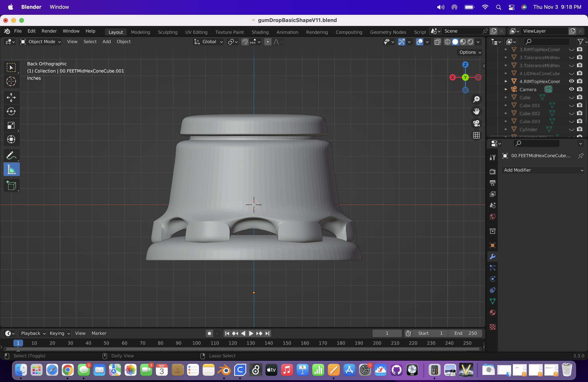The image size is (588, 382).
Task: Click frame 100 on the timeline
Action: tap(196, 343)
